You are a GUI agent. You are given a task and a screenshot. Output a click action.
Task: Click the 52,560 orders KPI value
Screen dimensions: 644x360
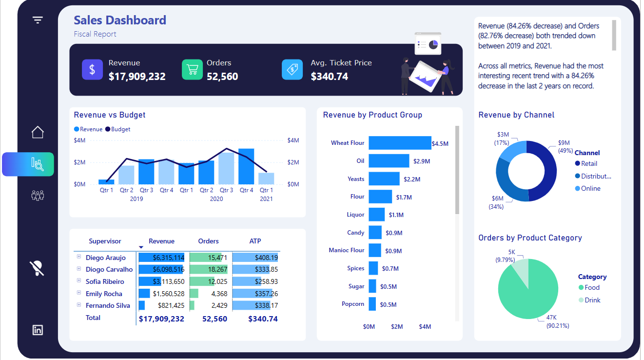click(x=222, y=77)
